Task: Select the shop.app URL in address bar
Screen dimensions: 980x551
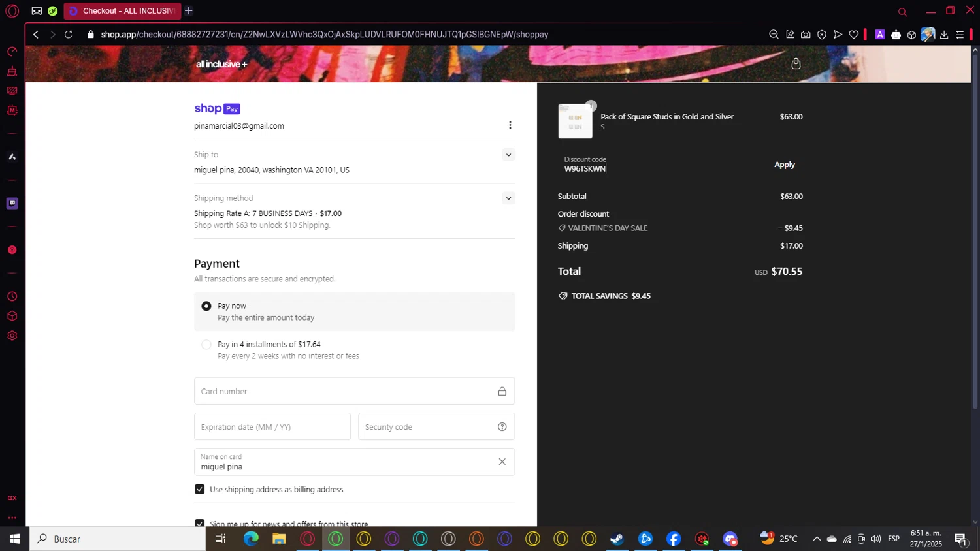Action: click(x=324, y=35)
